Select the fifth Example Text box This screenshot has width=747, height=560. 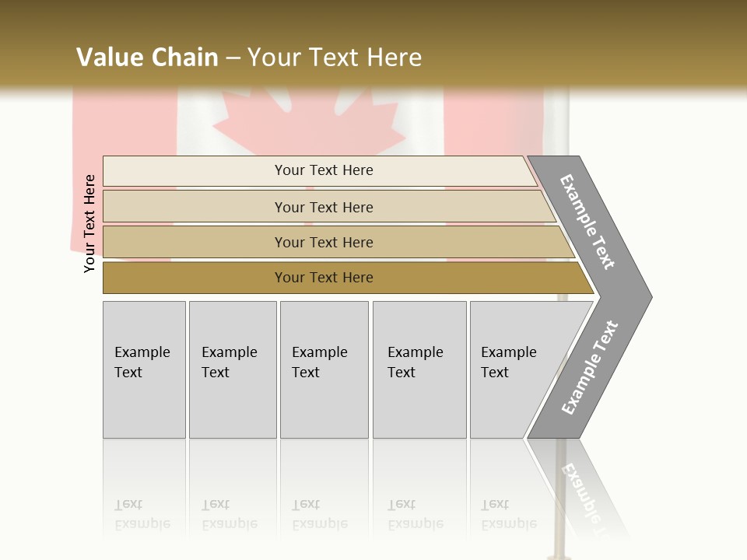(510, 369)
